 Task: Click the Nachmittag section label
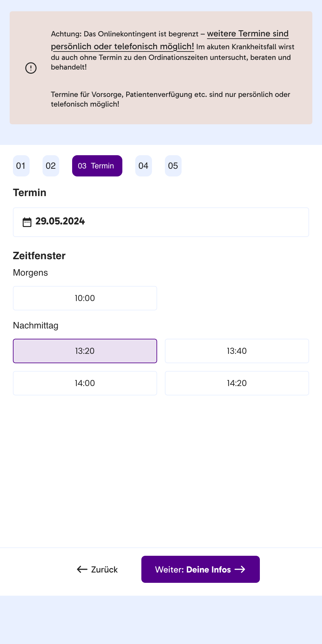[36, 326]
